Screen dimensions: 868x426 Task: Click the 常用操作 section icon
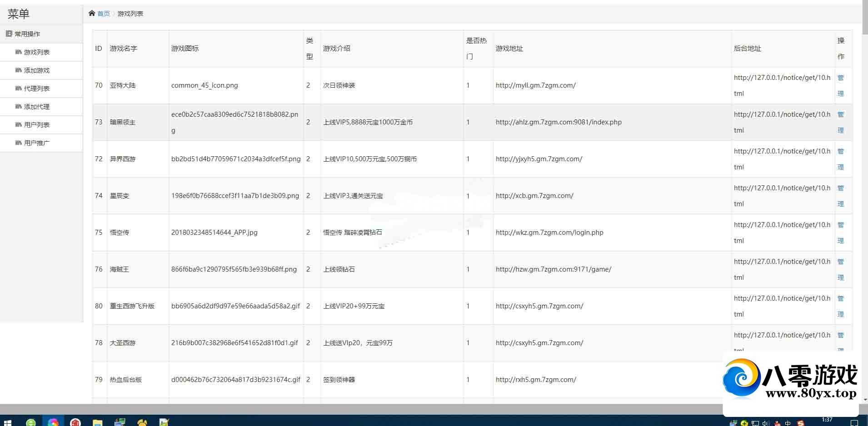[x=9, y=34]
